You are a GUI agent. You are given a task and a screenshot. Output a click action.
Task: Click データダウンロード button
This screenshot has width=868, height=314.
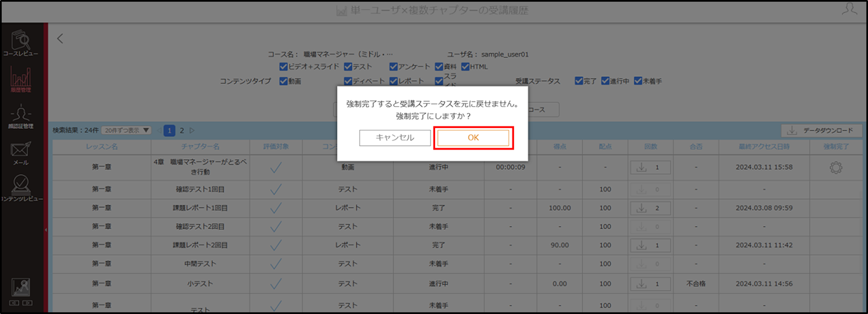(x=821, y=130)
